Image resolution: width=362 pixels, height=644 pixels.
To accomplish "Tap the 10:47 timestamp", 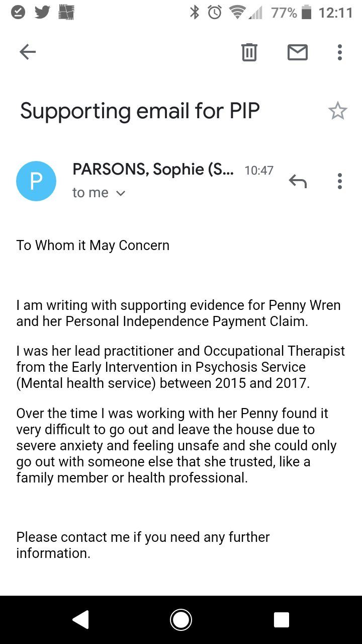I will (x=259, y=171).
